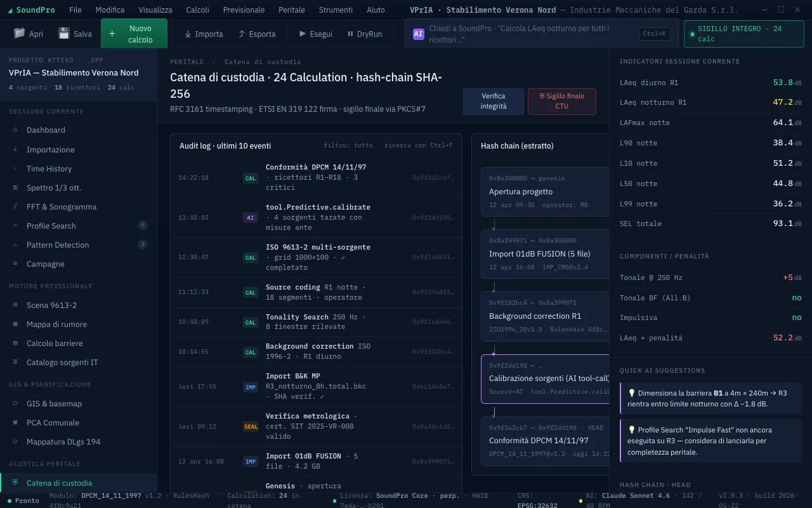The image size is (812, 508).
Task: Open the Calcoli menu
Action: (x=198, y=10)
